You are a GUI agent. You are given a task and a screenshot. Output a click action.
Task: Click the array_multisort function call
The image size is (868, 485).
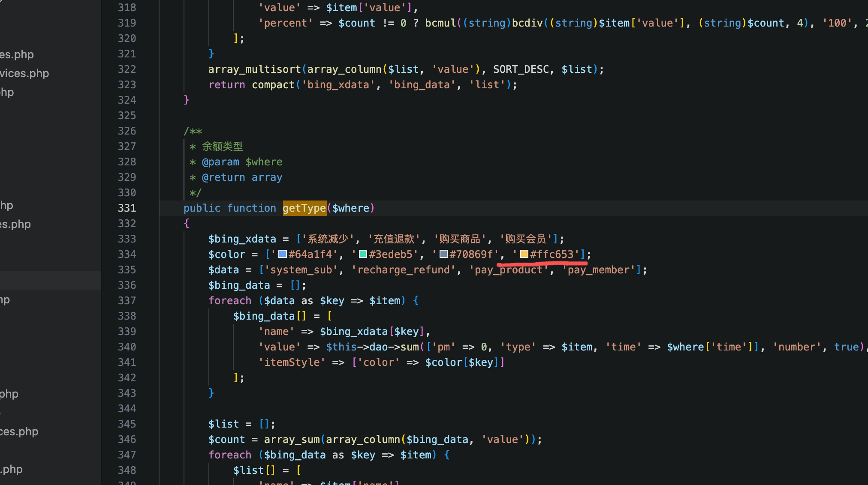click(254, 69)
